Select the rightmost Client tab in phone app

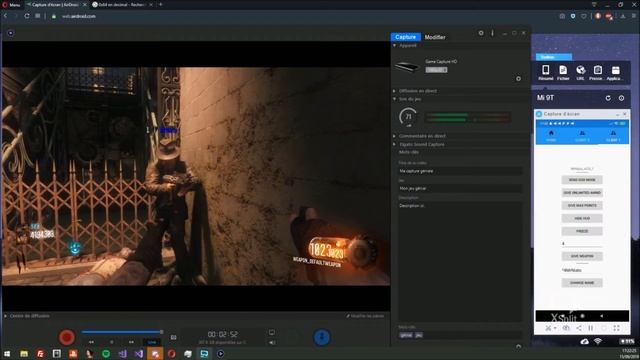click(x=613, y=136)
